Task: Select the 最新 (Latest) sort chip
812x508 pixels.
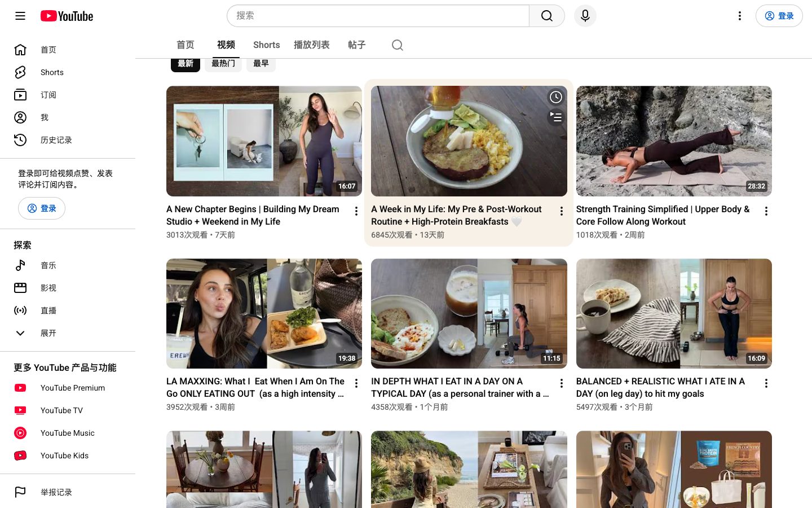Action: [x=186, y=64]
